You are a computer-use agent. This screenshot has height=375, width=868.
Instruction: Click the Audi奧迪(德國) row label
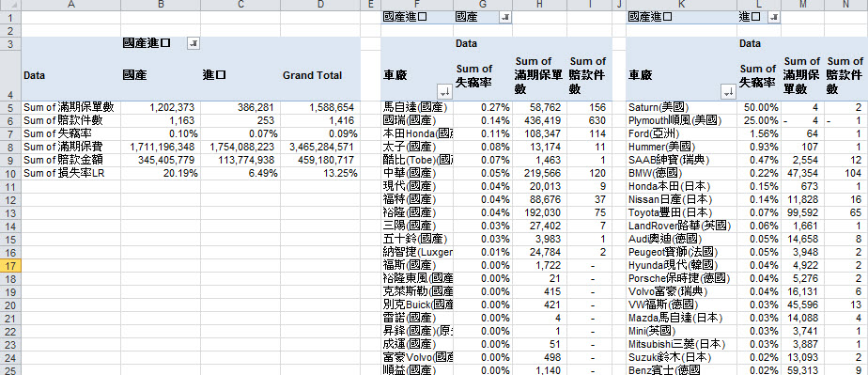coord(681,240)
